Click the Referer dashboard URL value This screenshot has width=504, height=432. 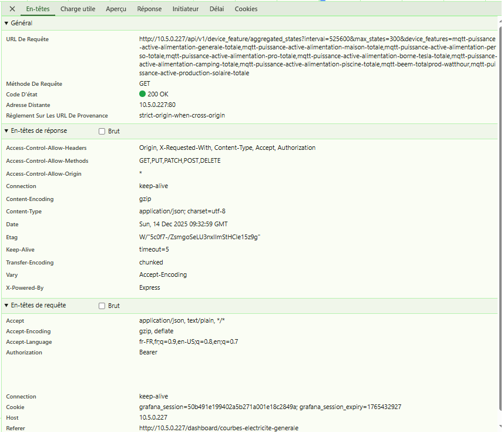pyautogui.click(x=219, y=428)
